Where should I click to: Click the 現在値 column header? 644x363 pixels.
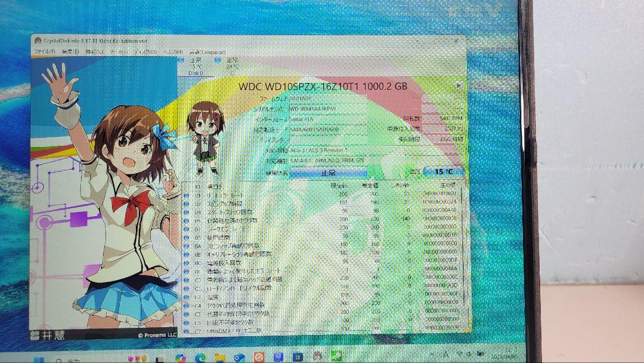339,186
